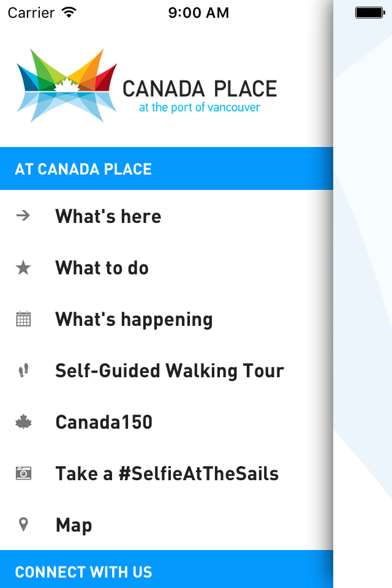
Task: Open the Map menu entry
Action: [x=74, y=525]
